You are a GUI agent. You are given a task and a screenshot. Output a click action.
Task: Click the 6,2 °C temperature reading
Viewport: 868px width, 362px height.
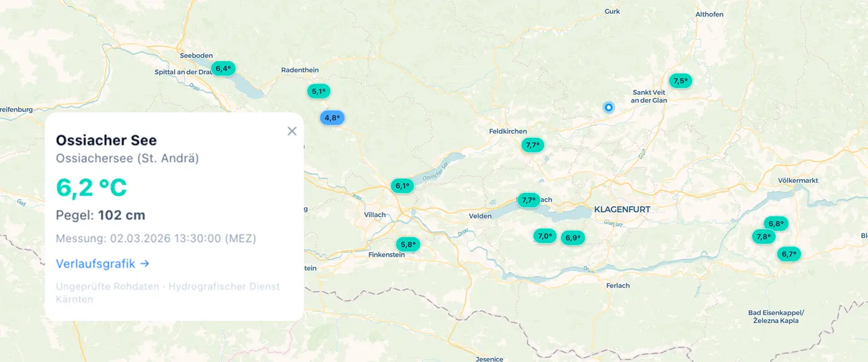click(x=92, y=187)
